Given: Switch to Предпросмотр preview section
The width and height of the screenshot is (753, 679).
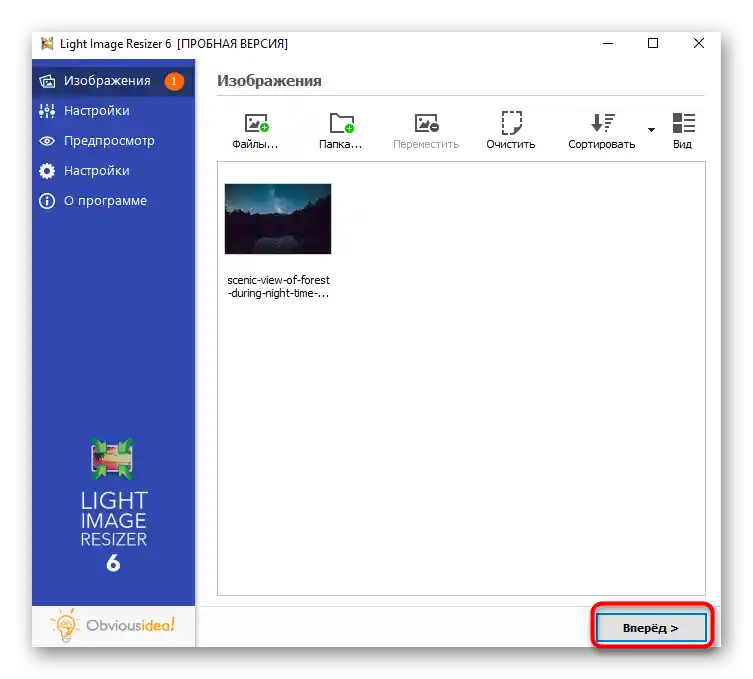Looking at the screenshot, I should (113, 141).
